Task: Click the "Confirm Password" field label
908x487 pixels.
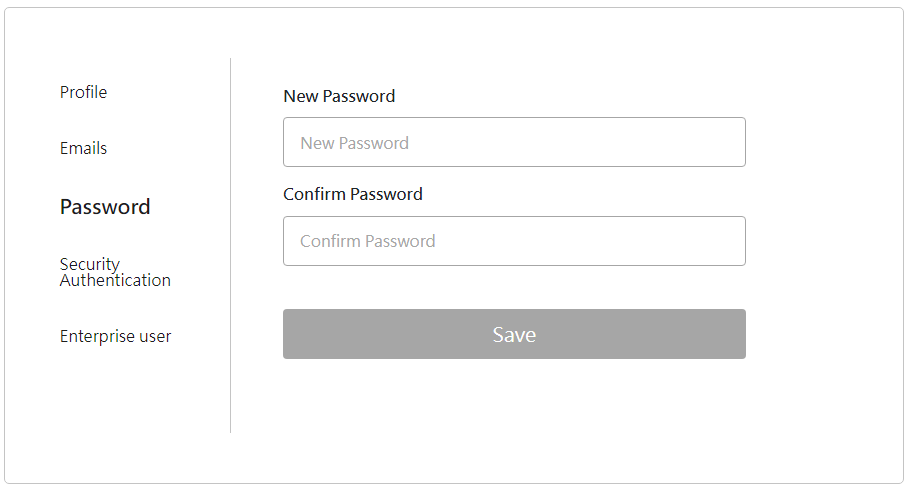Action: click(x=353, y=194)
